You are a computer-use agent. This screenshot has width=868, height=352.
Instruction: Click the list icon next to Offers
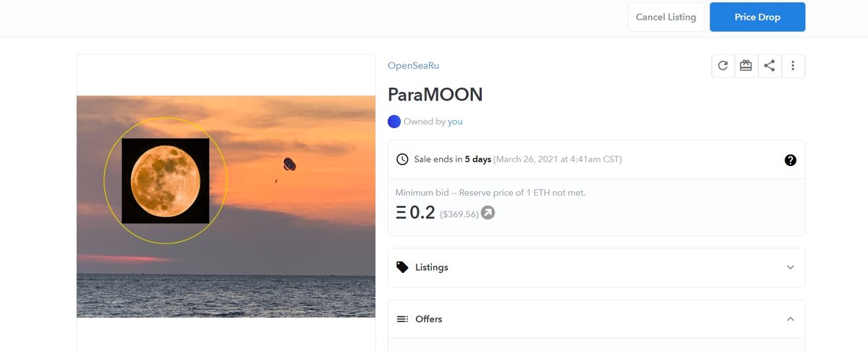tap(402, 319)
